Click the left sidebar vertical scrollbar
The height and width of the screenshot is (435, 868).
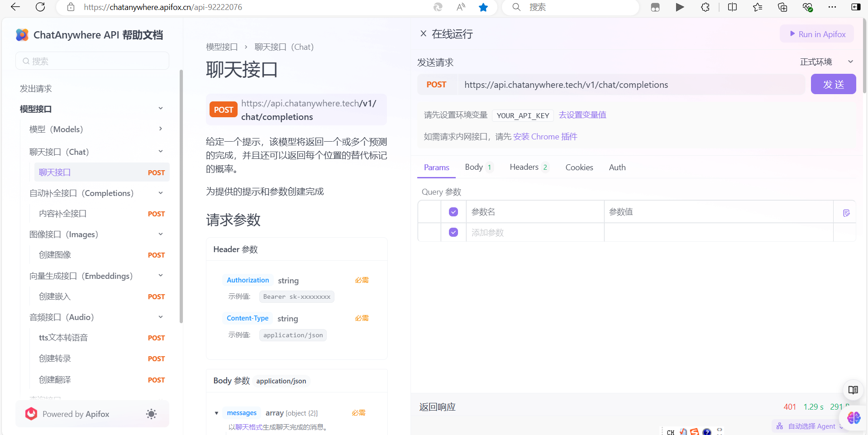click(181, 196)
